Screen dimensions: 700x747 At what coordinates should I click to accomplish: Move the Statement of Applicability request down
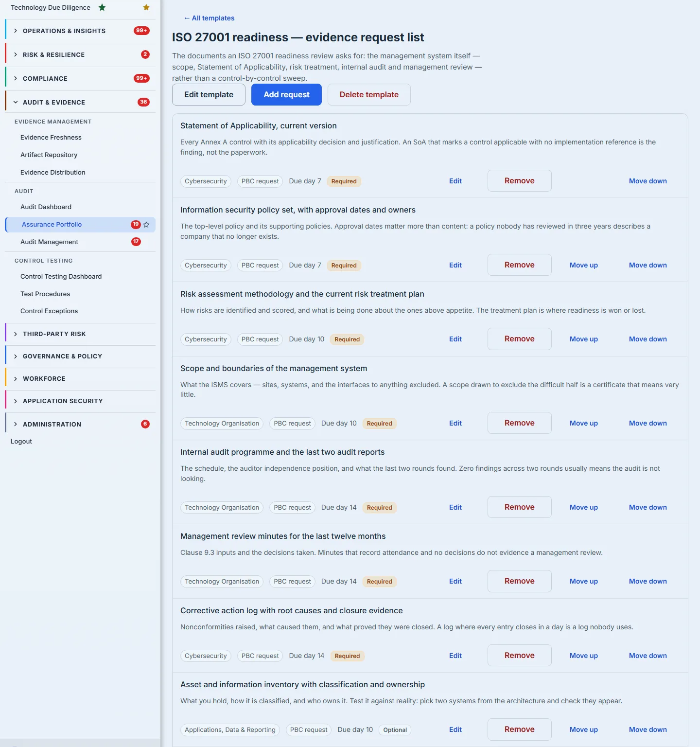coord(647,181)
